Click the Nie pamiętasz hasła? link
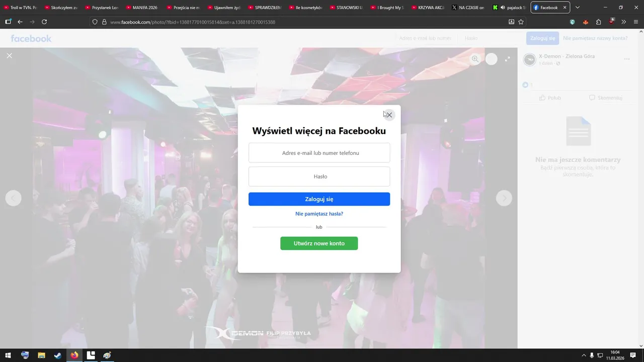Viewport: 644px width, 362px height. pos(319,214)
